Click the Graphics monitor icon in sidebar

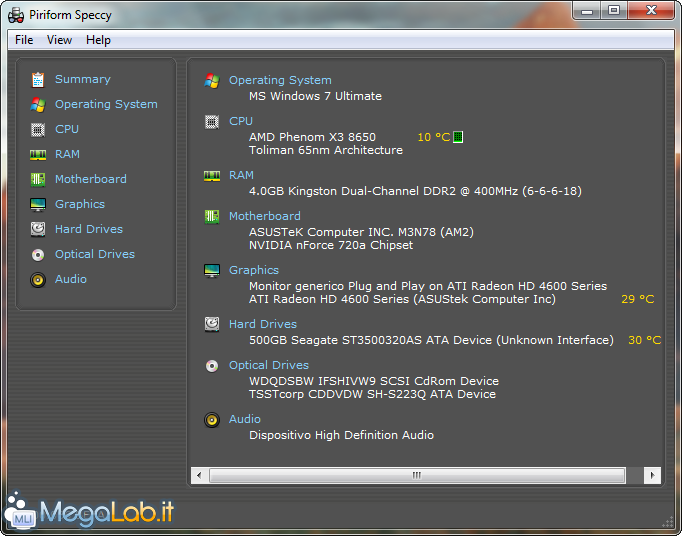click(38, 204)
